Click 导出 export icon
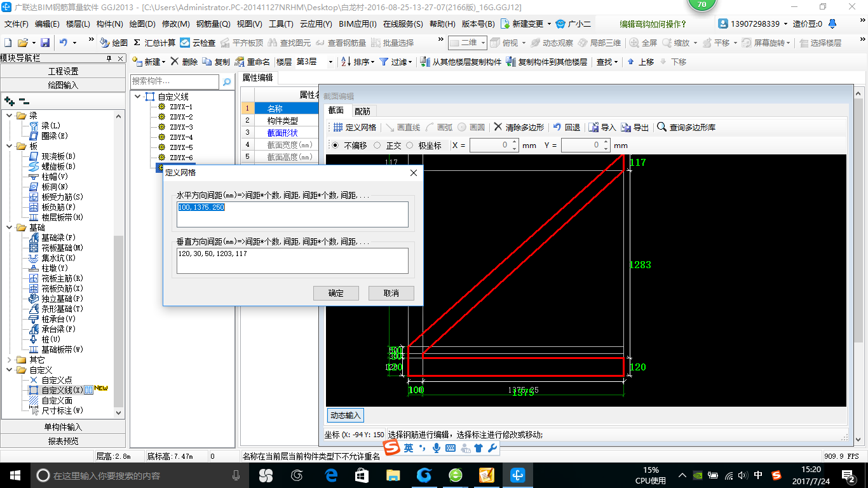Screen dimensions: 868x488 pyautogui.click(x=635, y=127)
